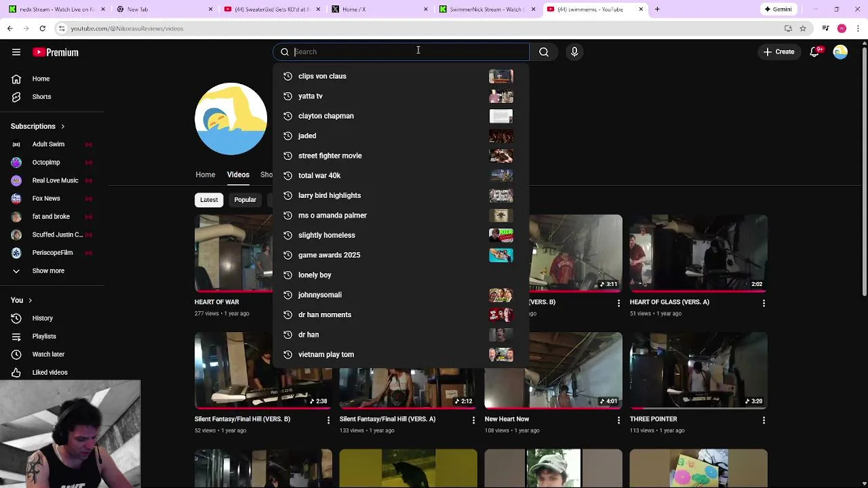Screen dimensions: 868x488
Task: Select suggestion 'clips von claus'
Action: coord(401,76)
